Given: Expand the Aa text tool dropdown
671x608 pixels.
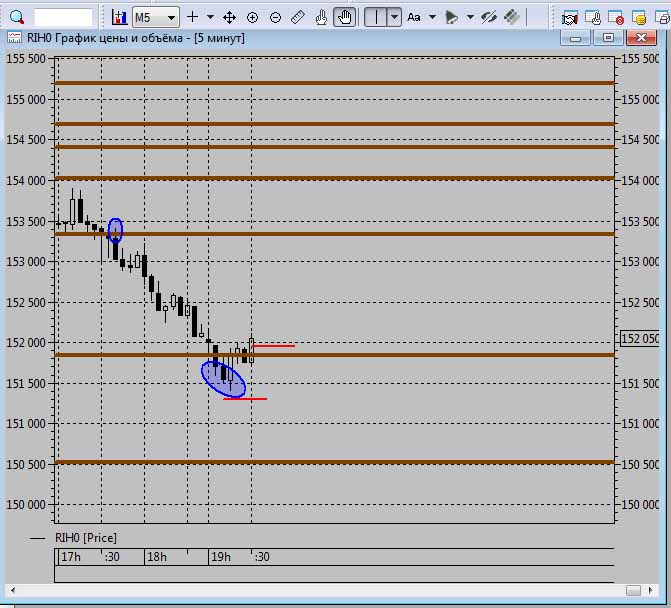Looking at the screenshot, I should (x=433, y=18).
